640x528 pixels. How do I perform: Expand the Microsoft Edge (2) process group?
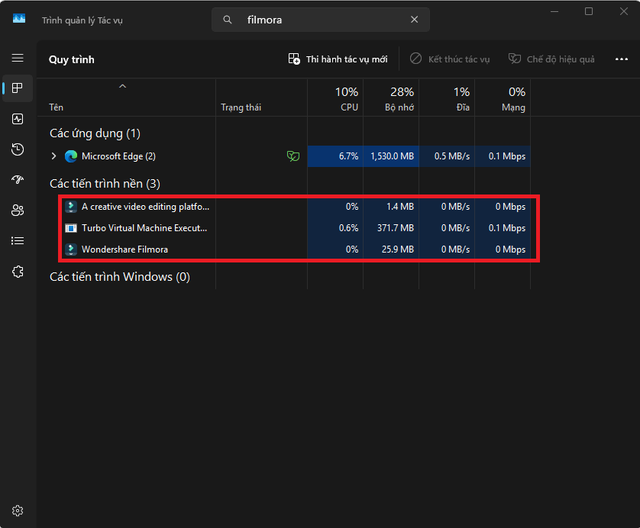tap(53, 156)
